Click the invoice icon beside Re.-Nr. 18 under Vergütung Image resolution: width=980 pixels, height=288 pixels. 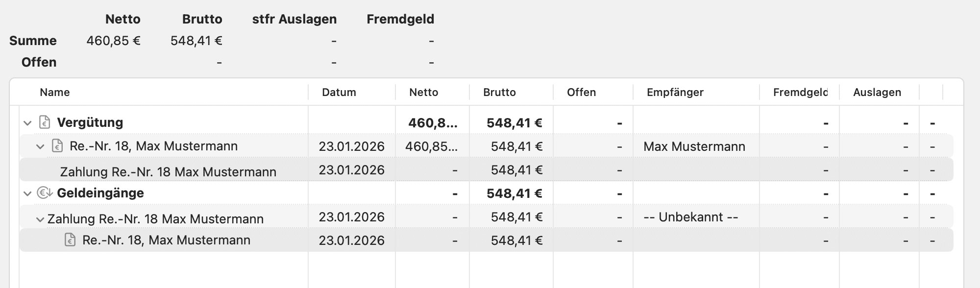(x=57, y=146)
